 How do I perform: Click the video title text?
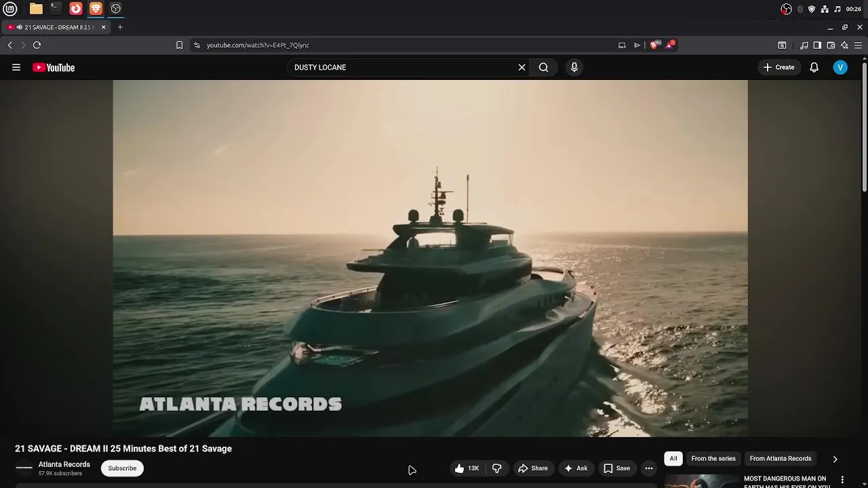tap(123, 449)
